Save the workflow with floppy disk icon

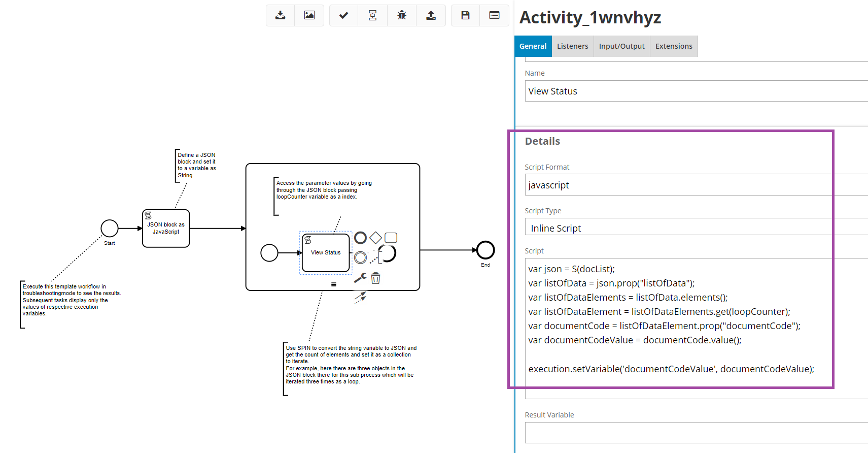click(465, 15)
